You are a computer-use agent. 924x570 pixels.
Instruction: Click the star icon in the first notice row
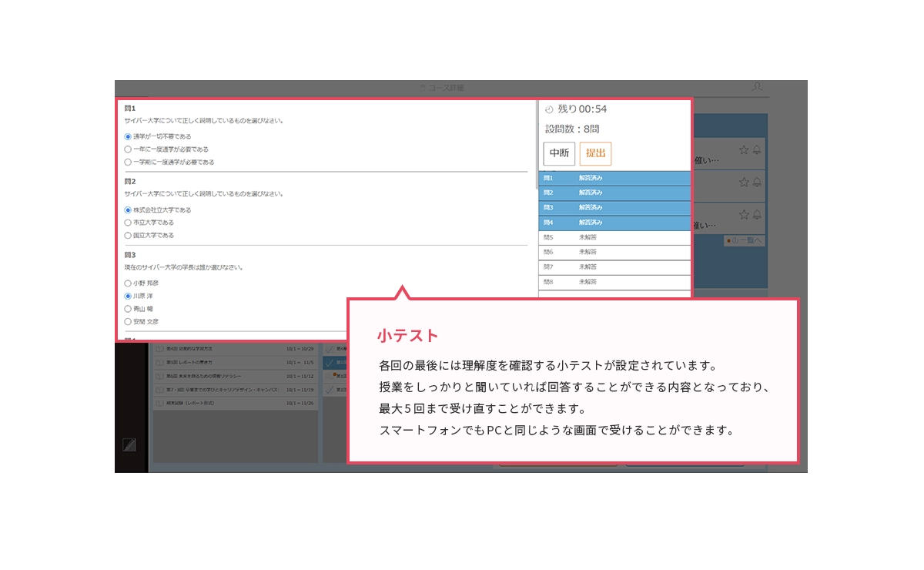(744, 149)
